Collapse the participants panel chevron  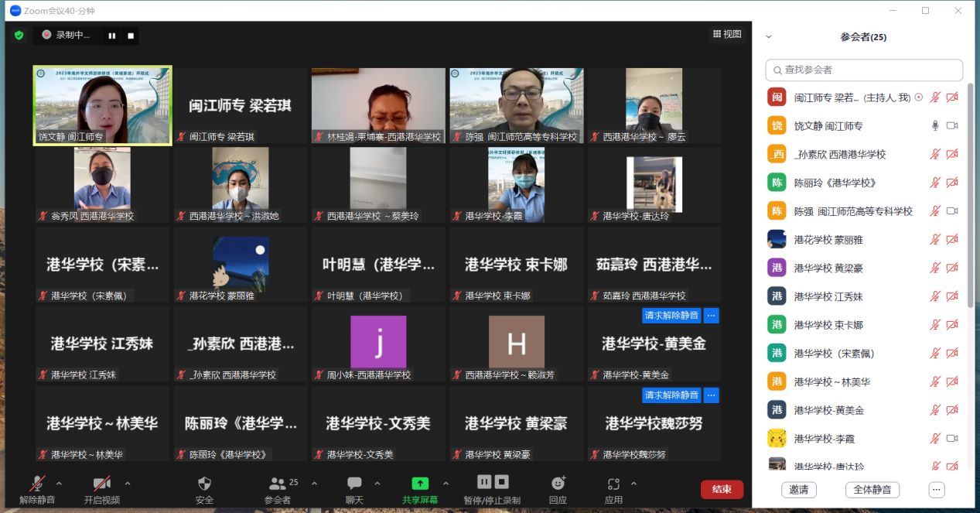768,36
